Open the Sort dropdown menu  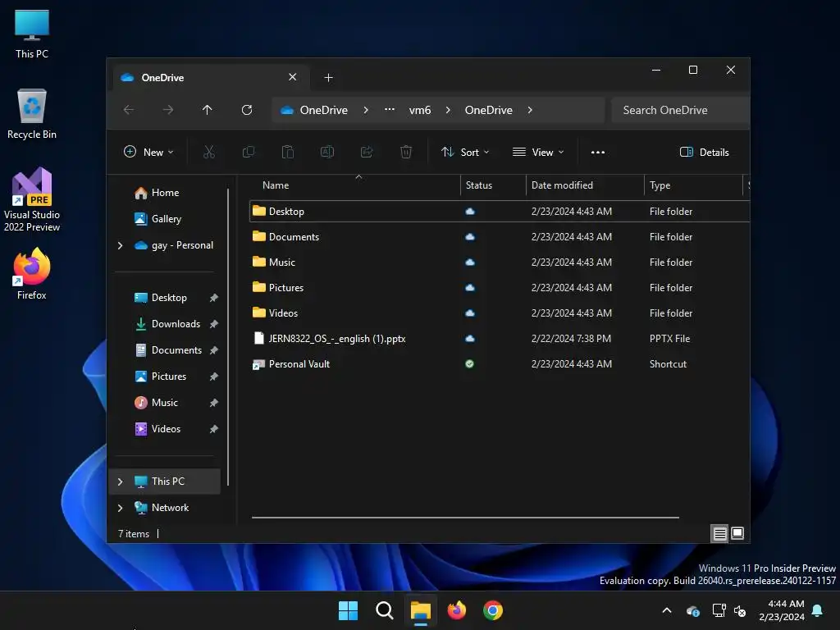point(465,152)
